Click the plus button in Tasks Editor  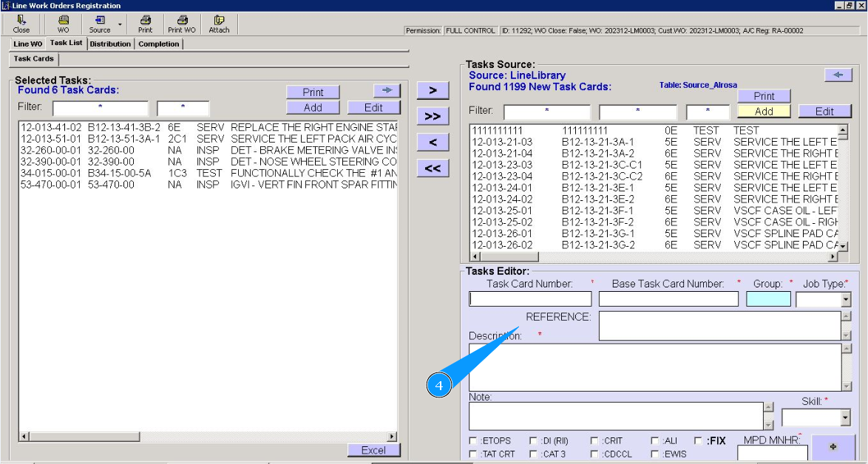[x=833, y=447]
